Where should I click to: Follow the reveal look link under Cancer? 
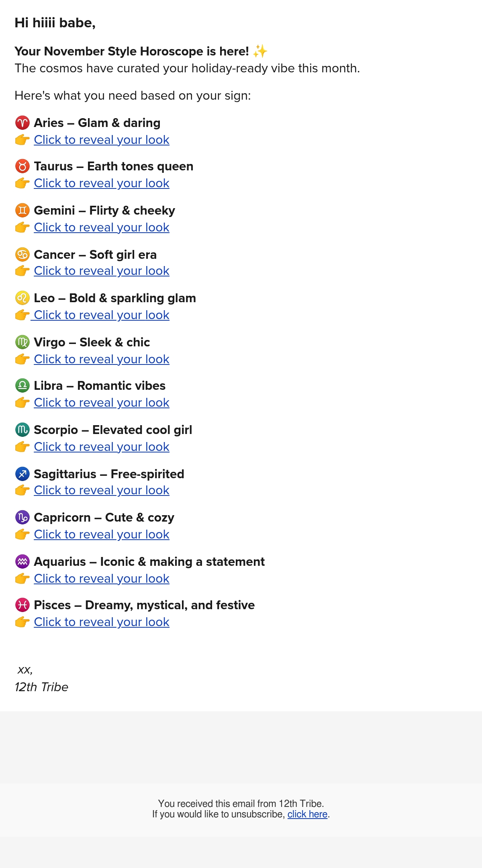(102, 270)
